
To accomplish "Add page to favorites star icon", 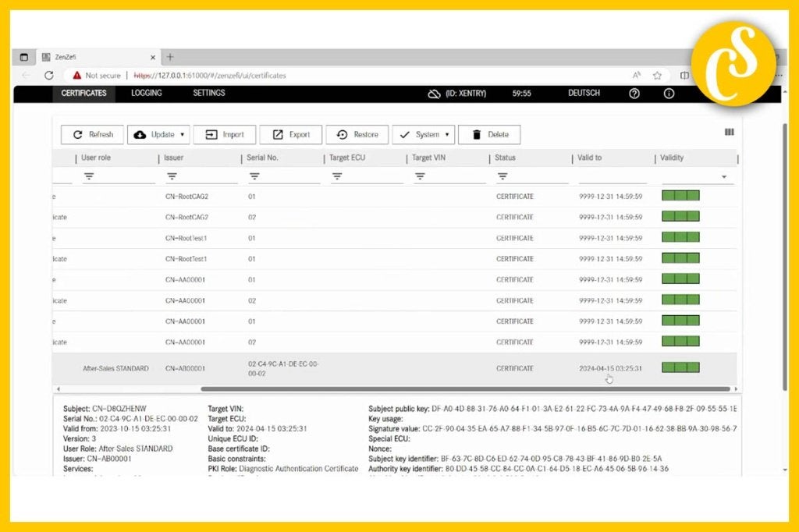I will pyautogui.click(x=657, y=76).
